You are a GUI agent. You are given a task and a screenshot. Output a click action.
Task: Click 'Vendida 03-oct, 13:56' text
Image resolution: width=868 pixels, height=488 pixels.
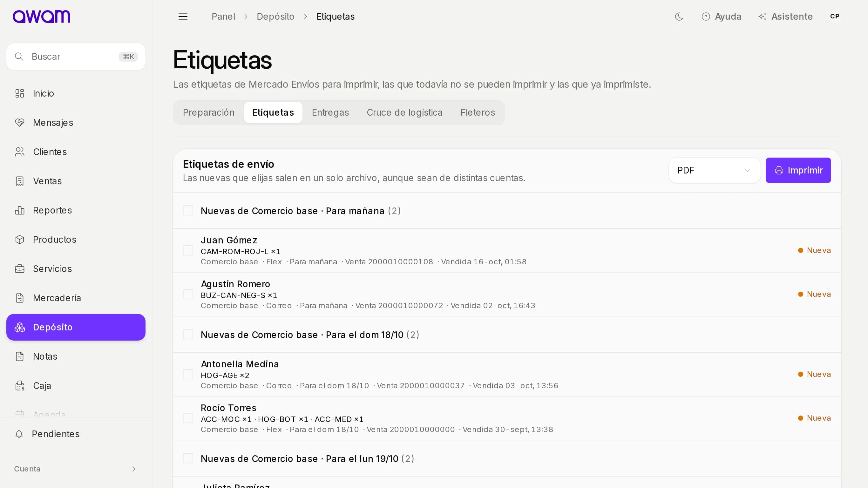516,386
